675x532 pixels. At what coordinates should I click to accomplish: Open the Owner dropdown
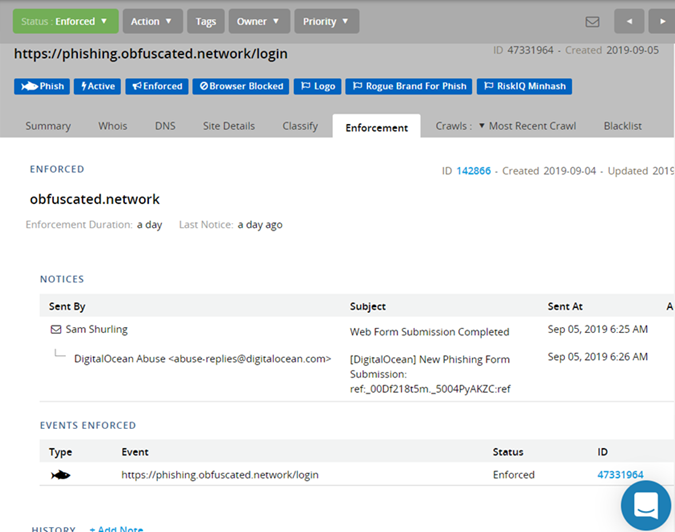(x=259, y=21)
